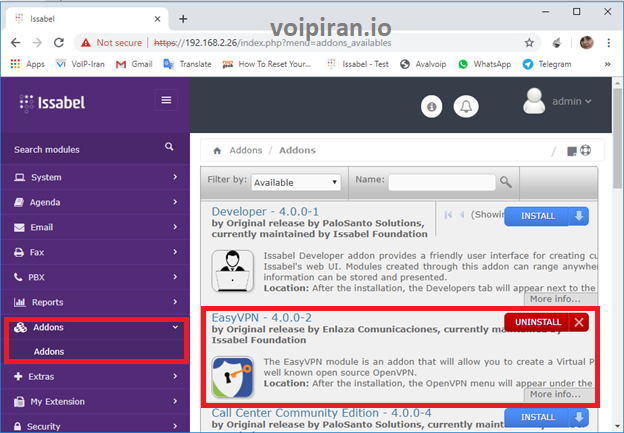Click the Name search input field
The height and width of the screenshot is (433, 624).
click(442, 182)
